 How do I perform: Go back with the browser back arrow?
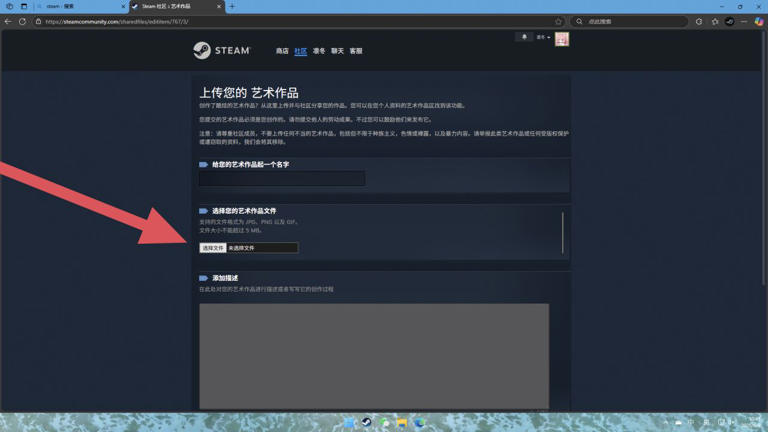(x=8, y=22)
